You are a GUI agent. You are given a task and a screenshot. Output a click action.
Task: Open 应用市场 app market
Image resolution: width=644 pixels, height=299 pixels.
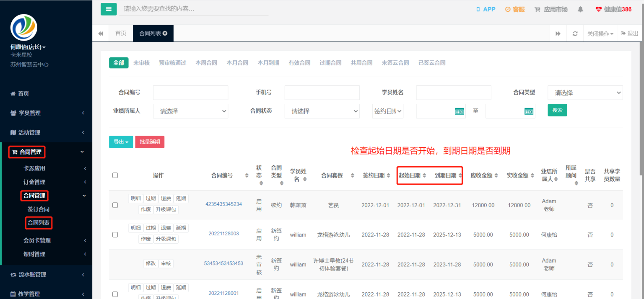pos(551,9)
